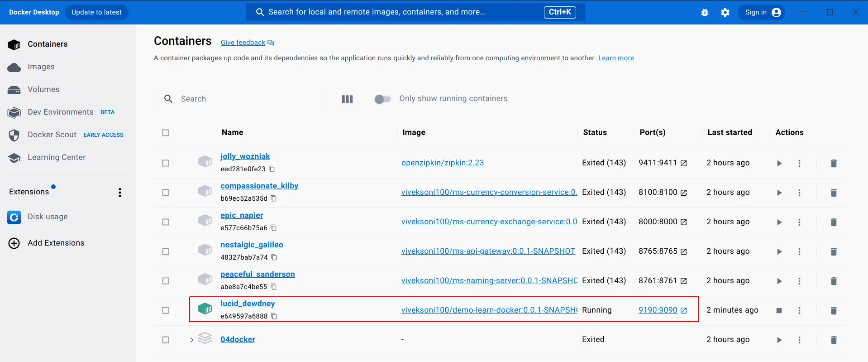Open more actions for jolly_wozniak
The height and width of the screenshot is (362, 868).
tap(799, 163)
